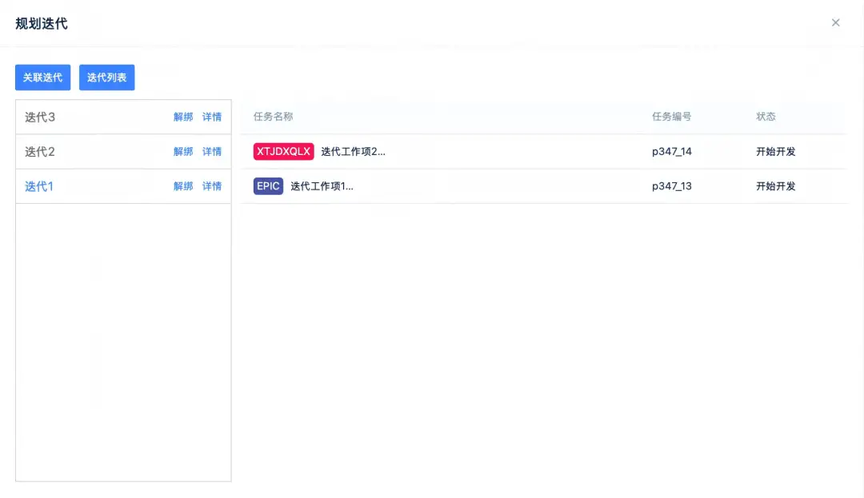This screenshot has height=498, width=864.
Task: Click 解绑 for 迭代2
Action: click(183, 151)
